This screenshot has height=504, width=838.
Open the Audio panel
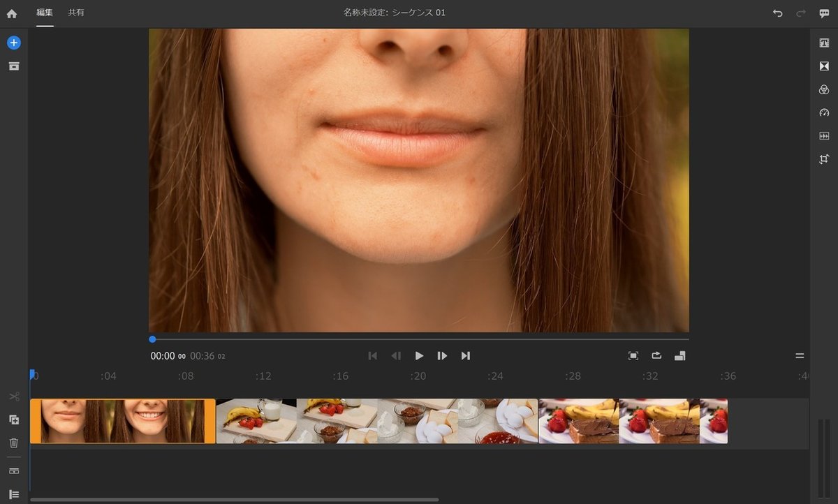click(824, 136)
